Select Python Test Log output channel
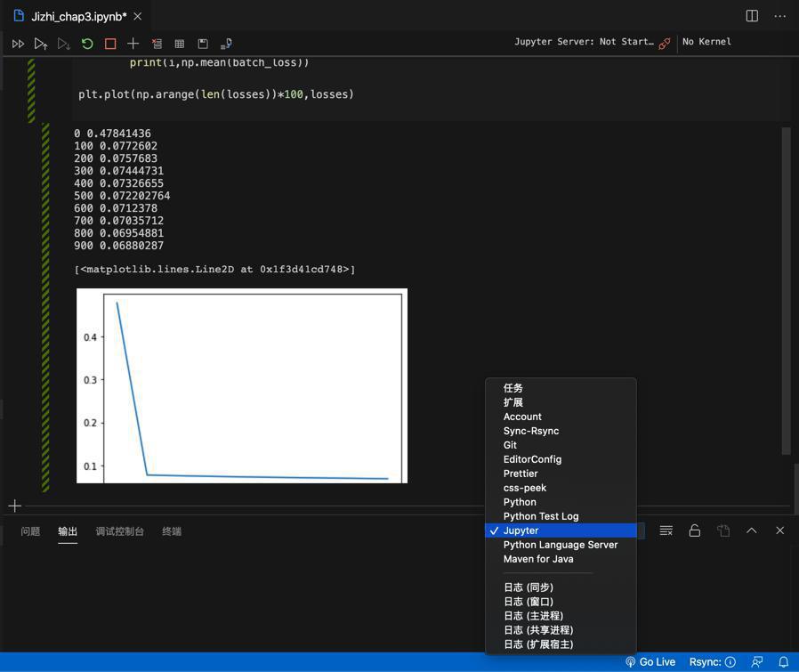799x672 pixels. click(x=561, y=516)
